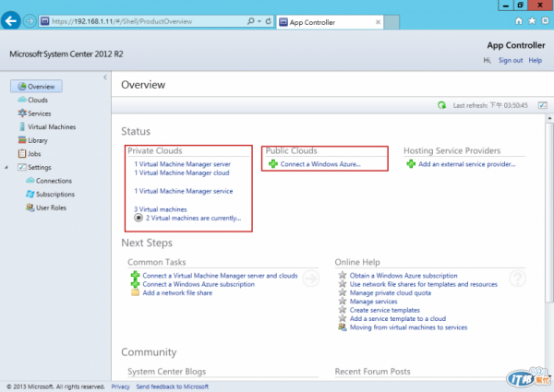Click Send feedback to Microsoft link
This screenshot has height=392, width=554.
pyautogui.click(x=173, y=386)
